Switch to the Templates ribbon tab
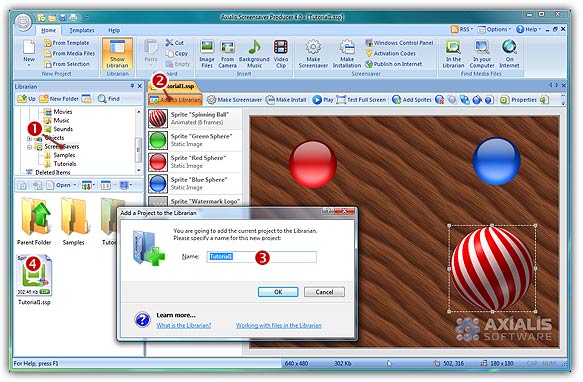 [x=82, y=30]
